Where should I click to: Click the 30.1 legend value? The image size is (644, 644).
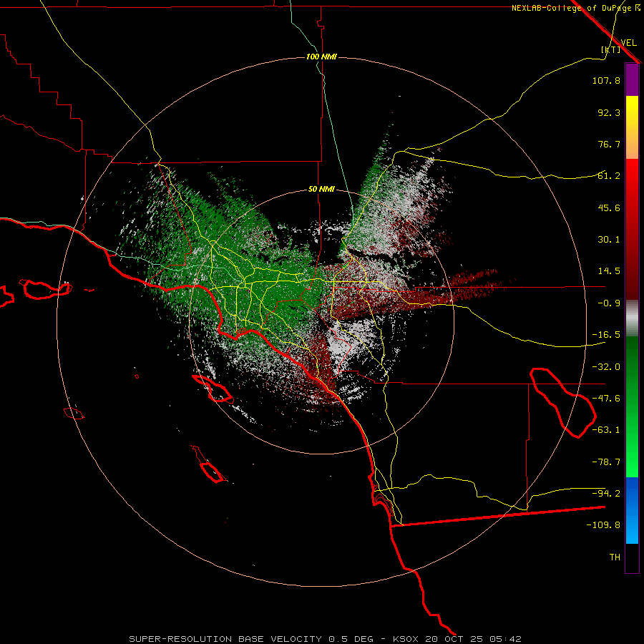coord(609,240)
